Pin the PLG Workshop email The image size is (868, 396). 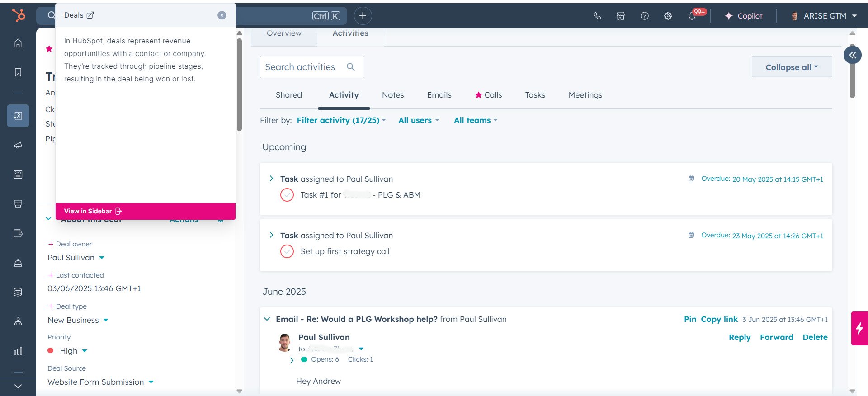690,319
